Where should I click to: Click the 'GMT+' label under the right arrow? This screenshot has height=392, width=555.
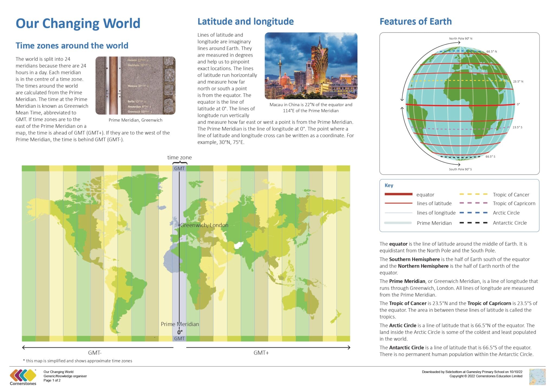pos(261,353)
